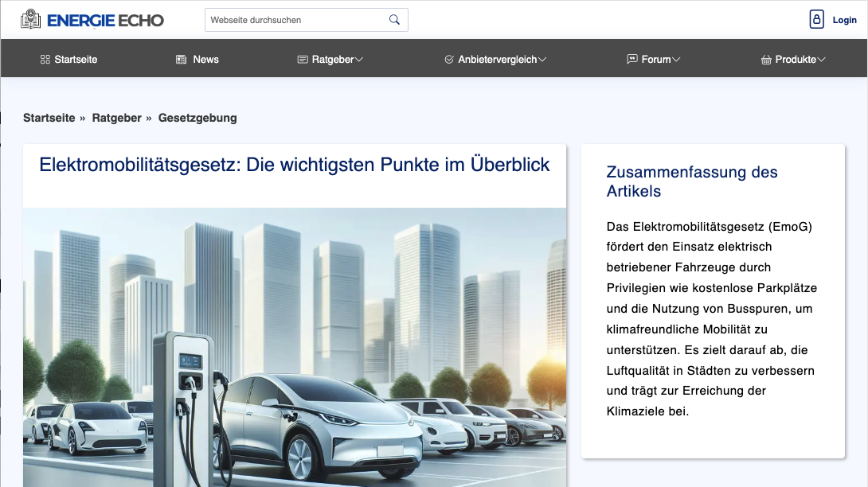This screenshot has height=487, width=868.
Task: Click the Gesetzgebung breadcrumb link
Action: pos(197,118)
